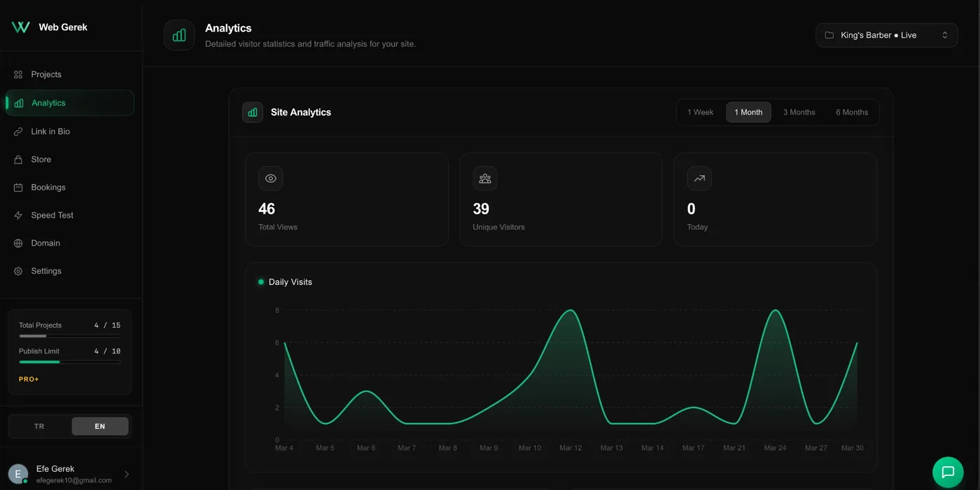Open the green chat bubble in bottom corner
The width and height of the screenshot is (980, 490).
pyautogui.click(x=948, y=472)
